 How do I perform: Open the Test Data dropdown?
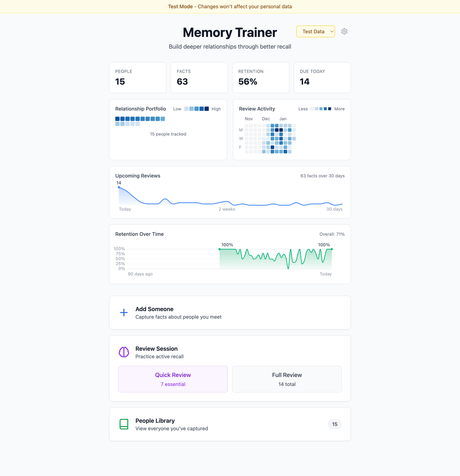tap(315, 31)
